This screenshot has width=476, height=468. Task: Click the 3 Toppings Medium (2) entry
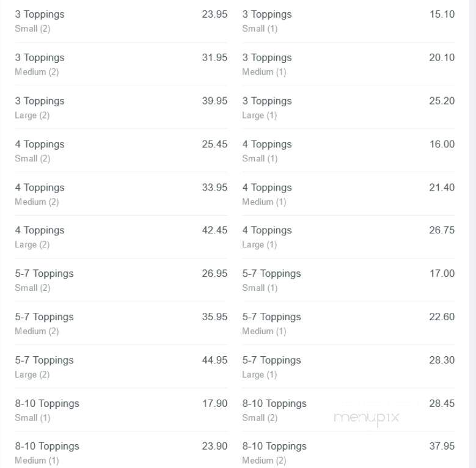tap(121, 64)
